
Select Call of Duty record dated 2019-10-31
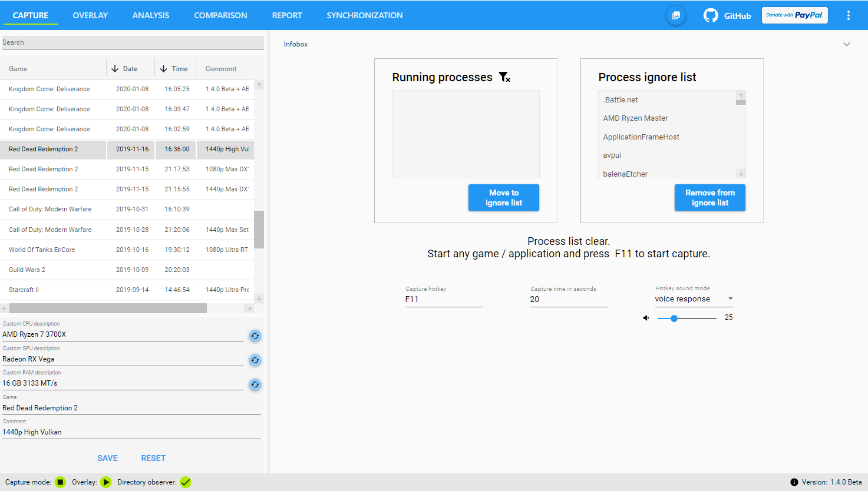tap(127, 210)
